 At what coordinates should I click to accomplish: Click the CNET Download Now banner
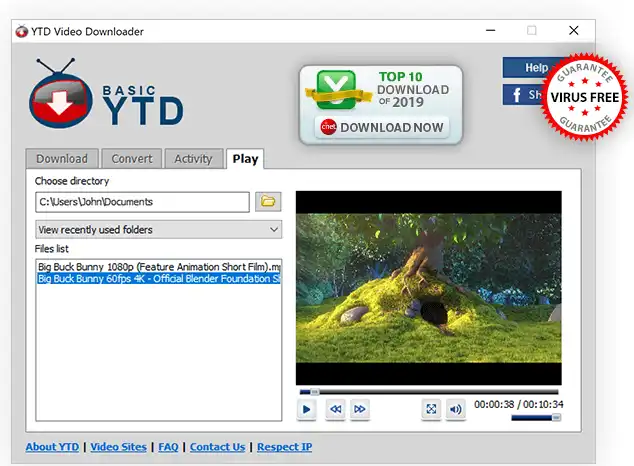(381, 105)
